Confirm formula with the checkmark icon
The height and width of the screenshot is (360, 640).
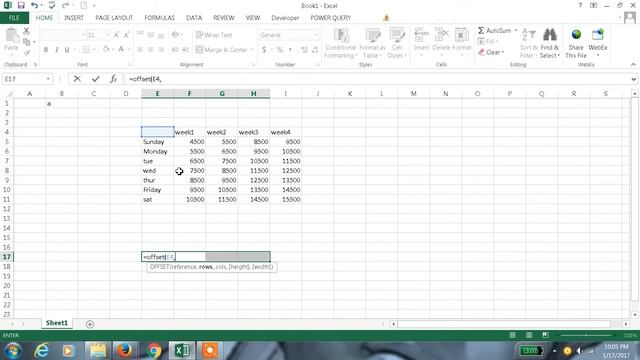(x=96, y=79)
